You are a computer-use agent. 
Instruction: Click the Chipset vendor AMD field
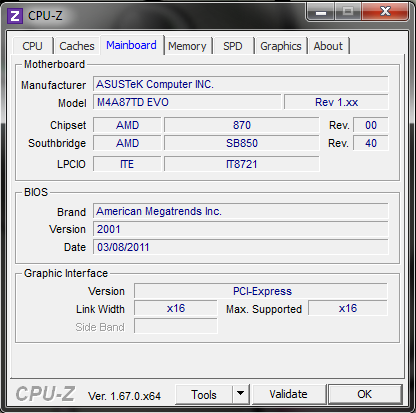pyautogui.click(x=127, y=125)
